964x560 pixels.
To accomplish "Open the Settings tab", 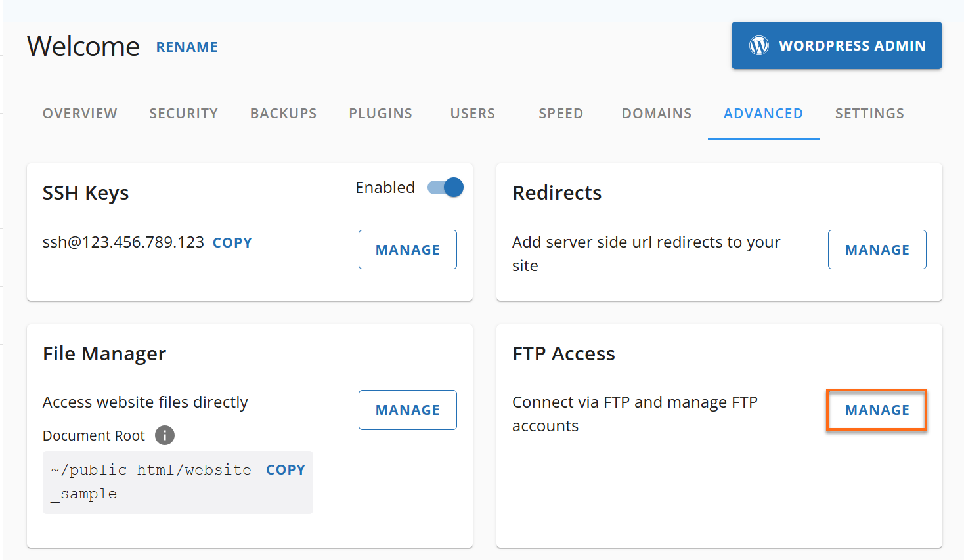I will tap(869, 114).
